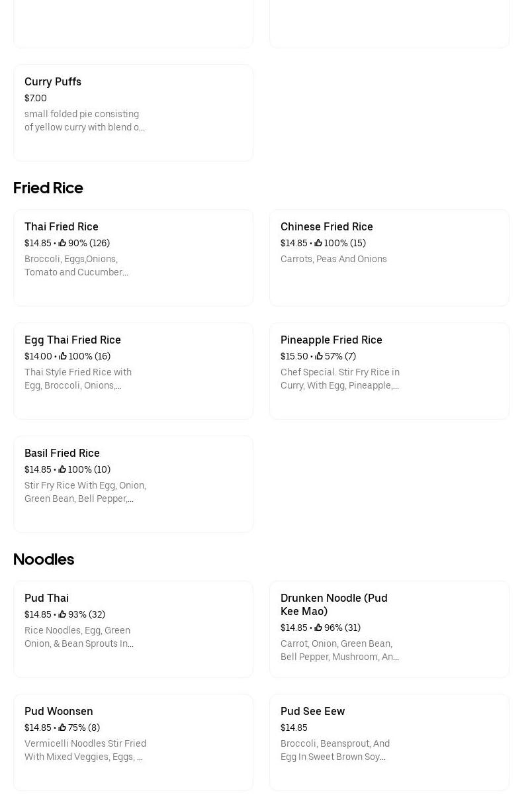The image size is (532, 803).
Task: Open Pud Woonsen item title
Action: point(59,711)
